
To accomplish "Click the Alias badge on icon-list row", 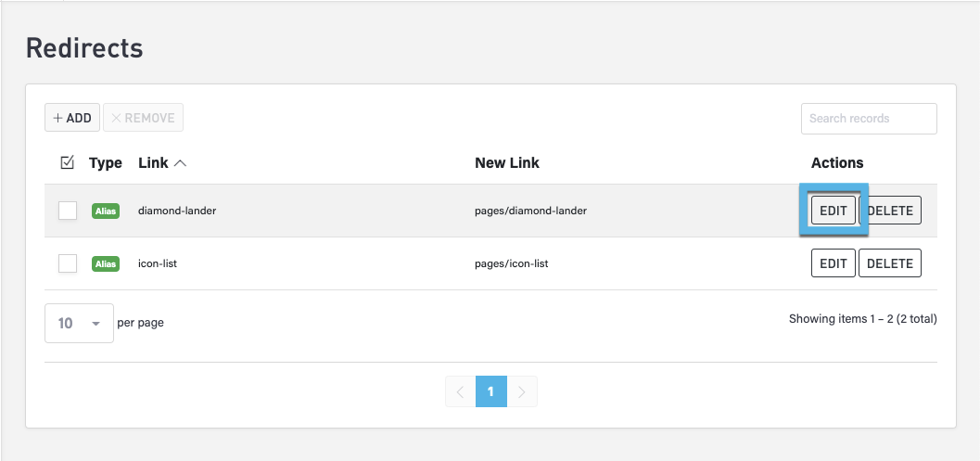I will pos(106,263).
